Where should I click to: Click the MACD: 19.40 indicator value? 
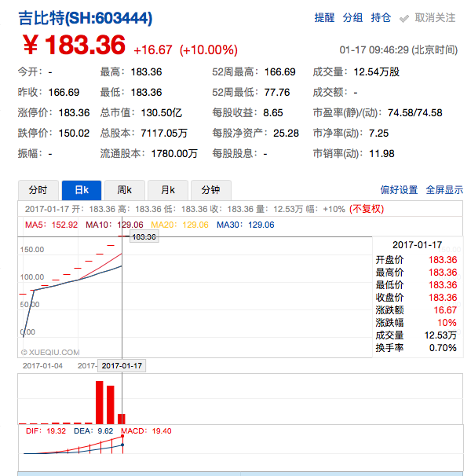pyautogui.click(x=146, y=431)
